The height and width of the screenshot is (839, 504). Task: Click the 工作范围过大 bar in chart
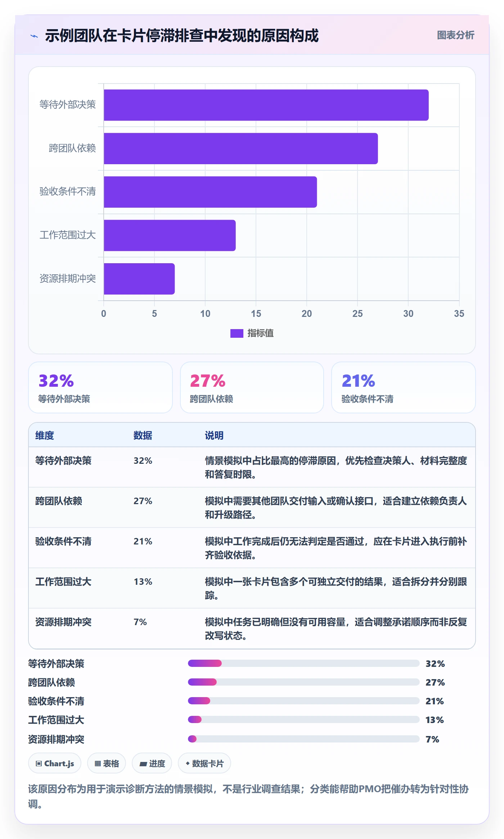170,235
